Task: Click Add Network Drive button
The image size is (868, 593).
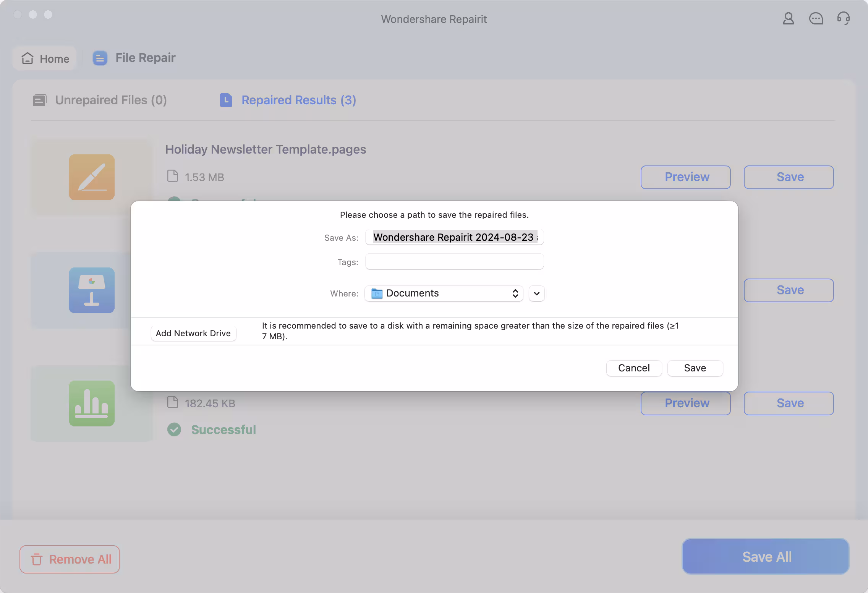Action: tap(193, 333)
